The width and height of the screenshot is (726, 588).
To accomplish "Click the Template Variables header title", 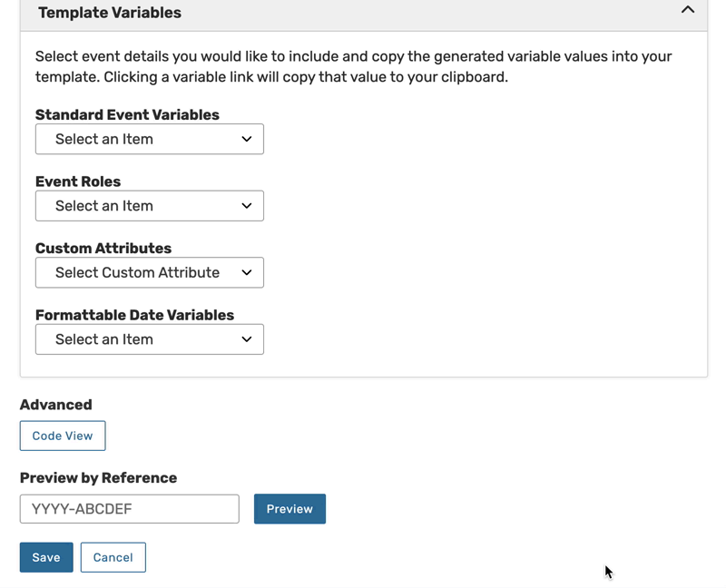I will click(110, 13).
